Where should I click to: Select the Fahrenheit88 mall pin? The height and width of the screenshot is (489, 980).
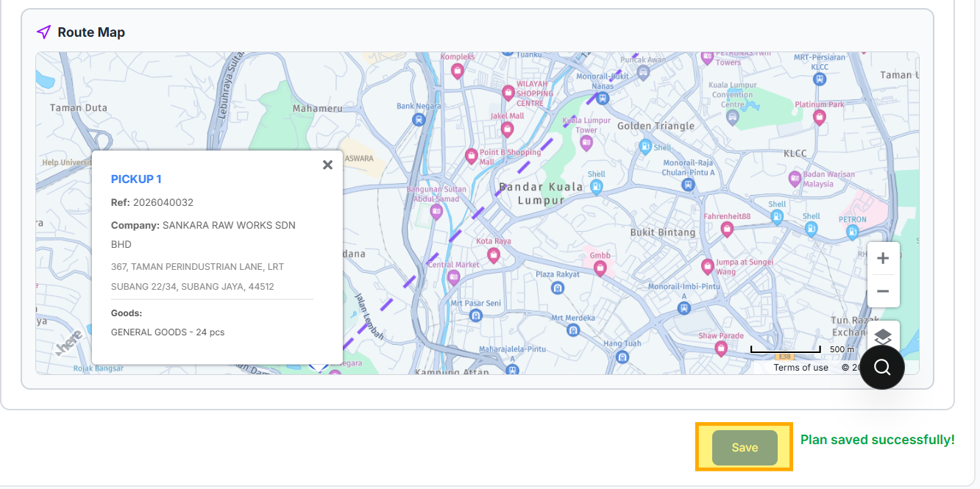coord(727,229)
